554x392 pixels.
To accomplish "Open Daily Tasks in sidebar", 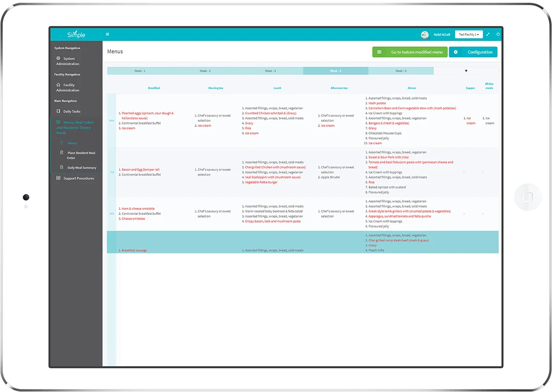I will [72, 111].
